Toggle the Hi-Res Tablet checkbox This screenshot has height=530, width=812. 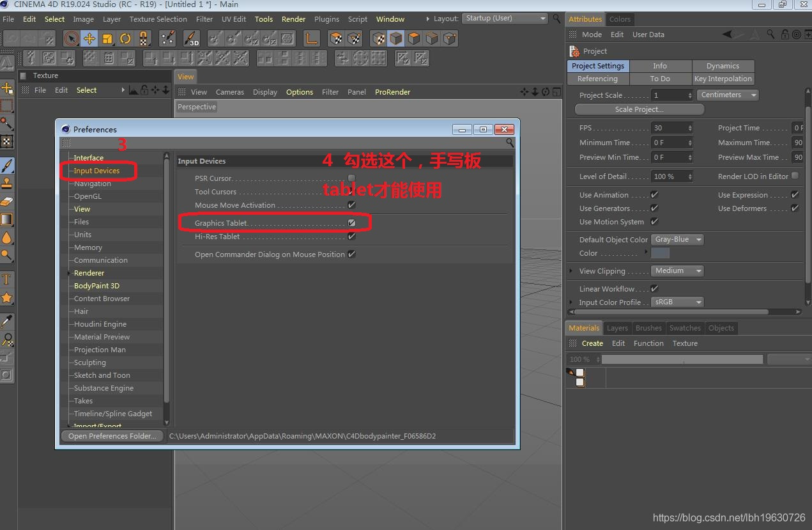351,237
